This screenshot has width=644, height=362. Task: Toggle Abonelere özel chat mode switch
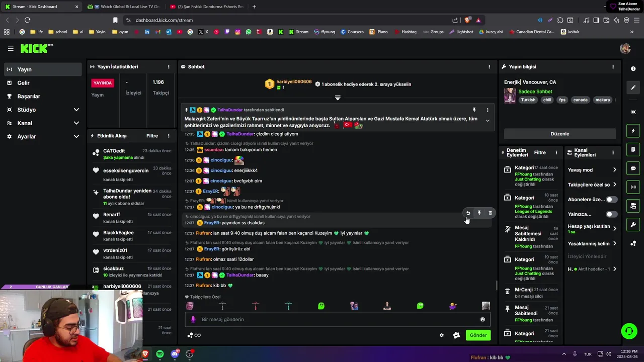[x=611, y=200]
